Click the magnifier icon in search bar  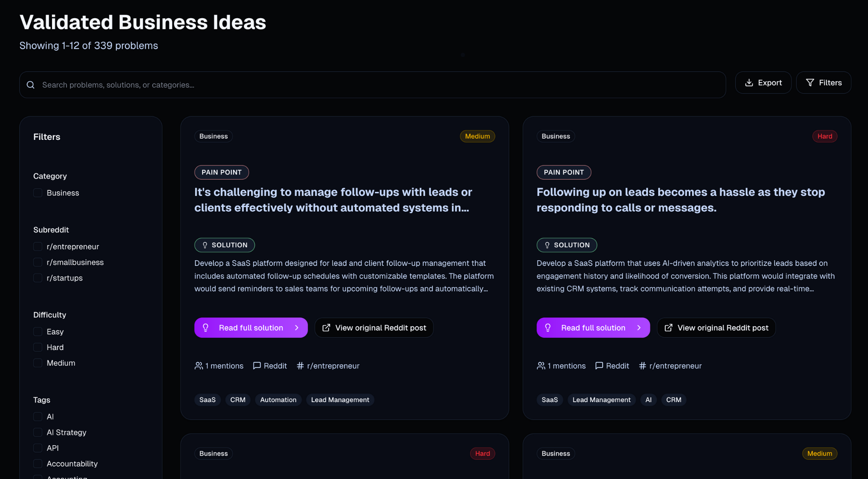tap(30, 85)
